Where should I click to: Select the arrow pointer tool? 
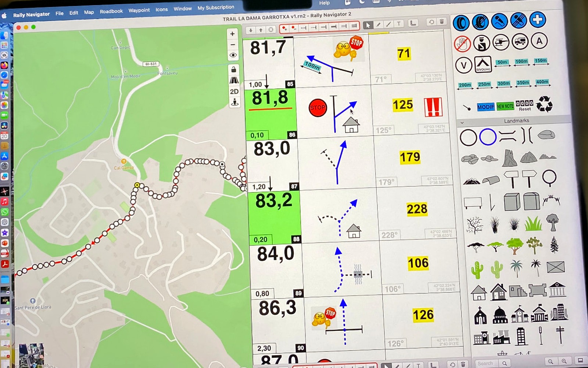[x=368, y=25]
